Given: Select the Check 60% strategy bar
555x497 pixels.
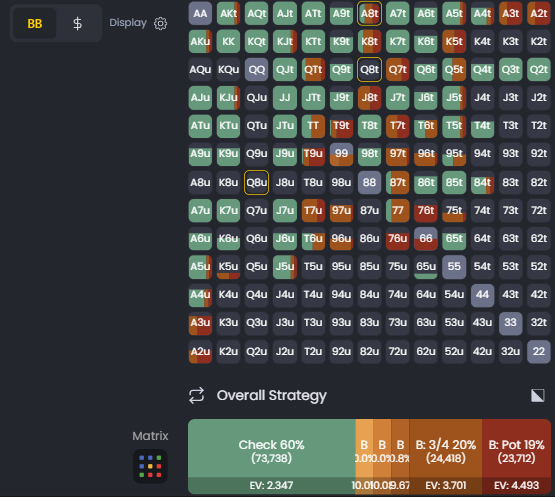Looking at the screenshot, I should coord(271,456).
